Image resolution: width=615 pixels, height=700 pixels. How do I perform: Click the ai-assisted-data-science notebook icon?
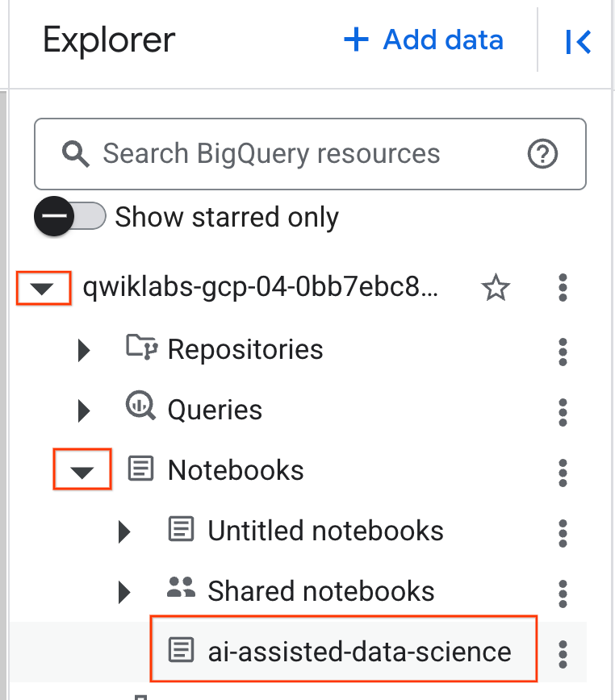(x=182, y=648)
